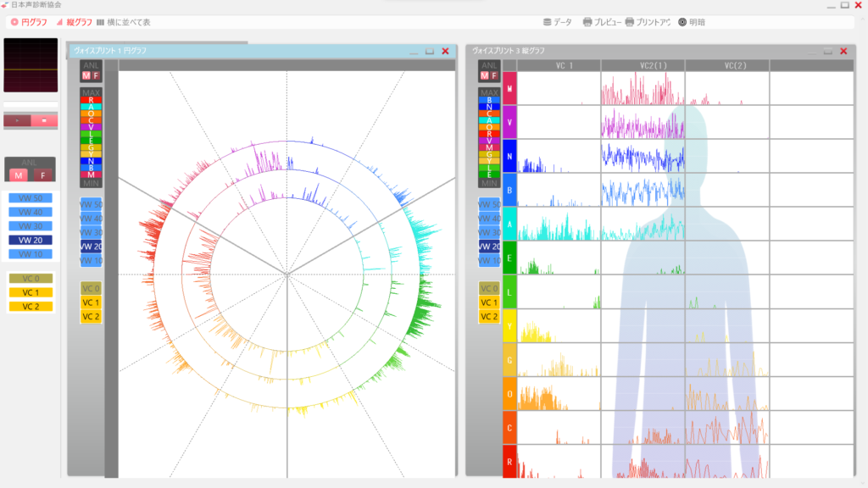Toggle VC 0 in the 縦グラフ window
The image size is (868, 488).
pos(489,288)
